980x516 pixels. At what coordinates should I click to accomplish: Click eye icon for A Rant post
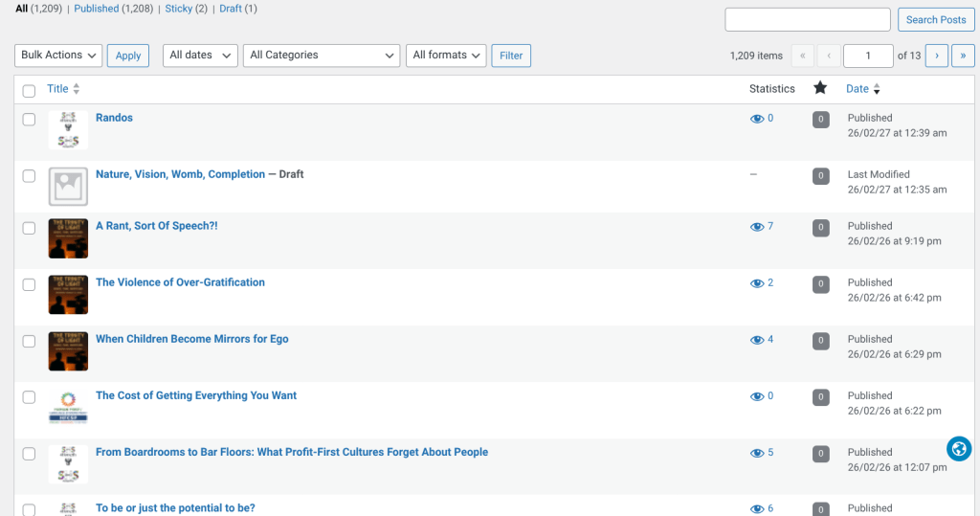pyautogui.click(x=757, y=227)
